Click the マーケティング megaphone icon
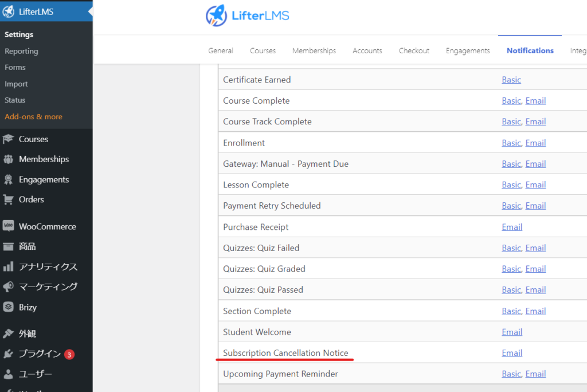This screenshot has width=587, height=392. click(8, 287)
